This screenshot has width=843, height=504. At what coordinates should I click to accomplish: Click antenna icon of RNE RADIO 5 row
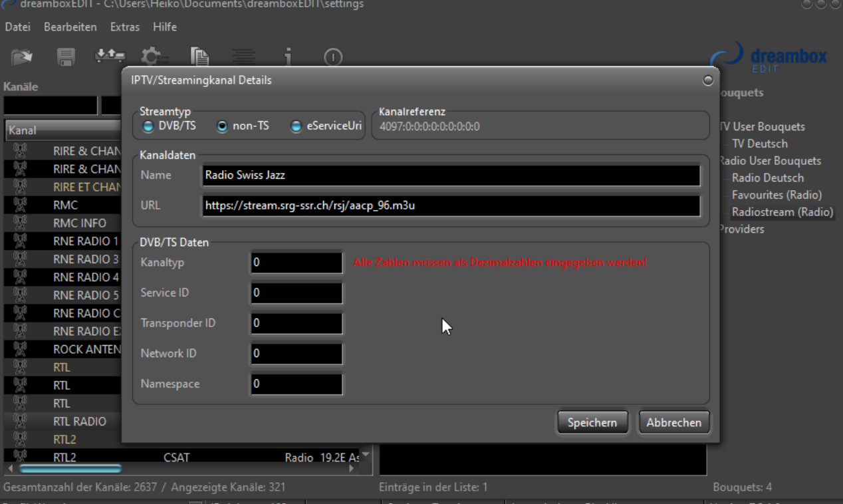(x=19, y=295)
